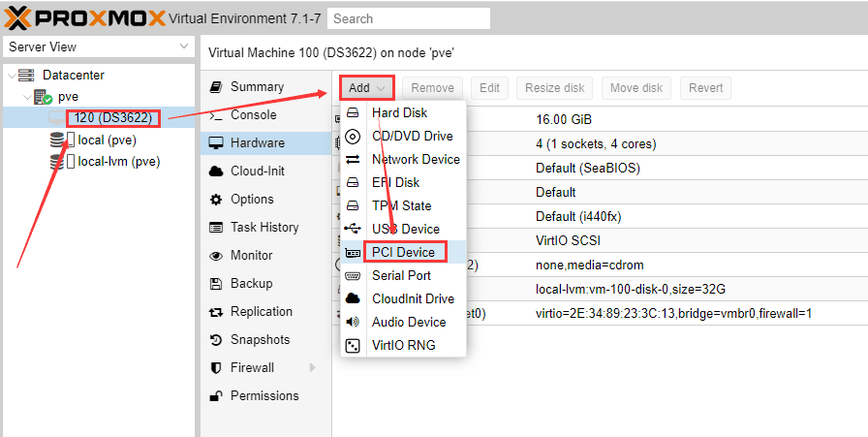
Task: Click the Edit button
Action: [489, 88]
